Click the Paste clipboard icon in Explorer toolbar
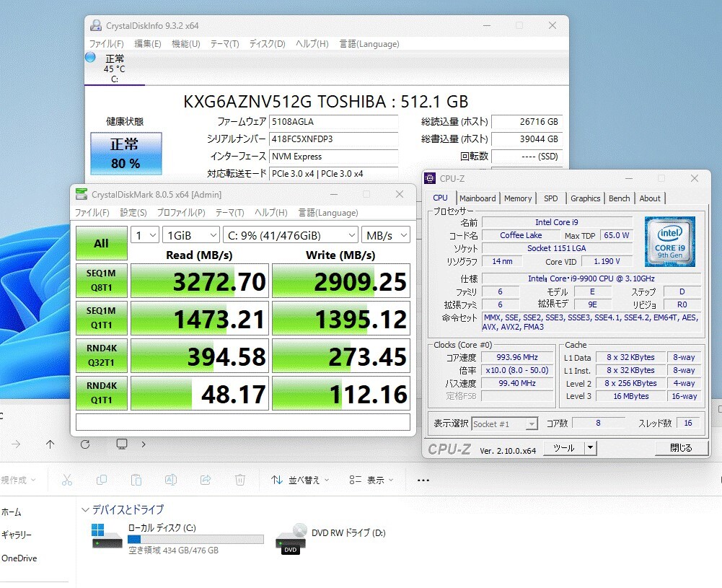Image resolution: width=722 pixels, height=588 pixels. (x=136, y=480)
